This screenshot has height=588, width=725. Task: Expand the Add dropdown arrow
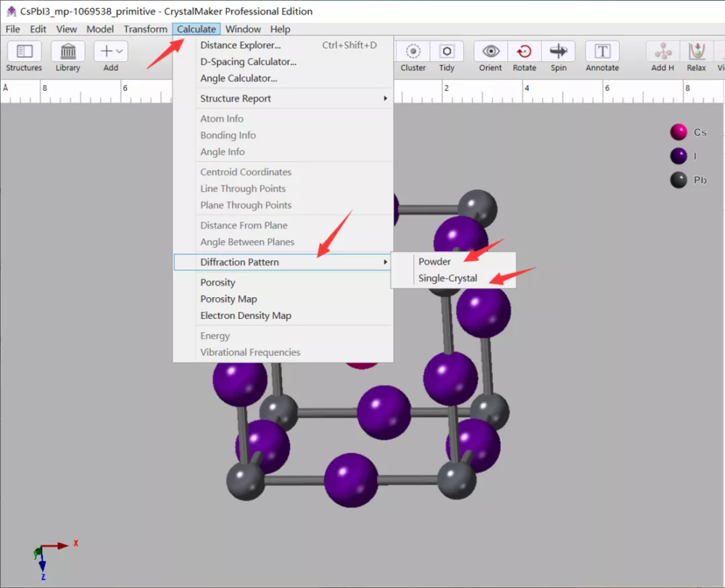coord(120,51)
